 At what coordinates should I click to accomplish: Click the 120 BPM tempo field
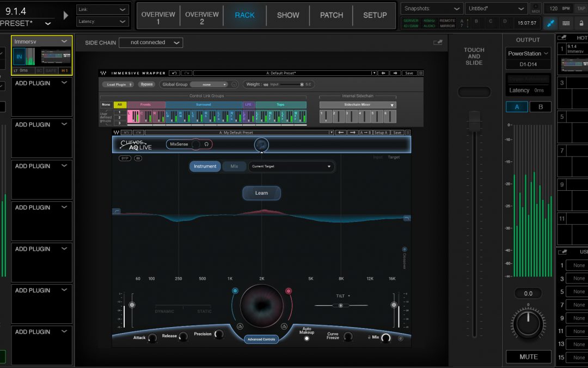point(559,8)
